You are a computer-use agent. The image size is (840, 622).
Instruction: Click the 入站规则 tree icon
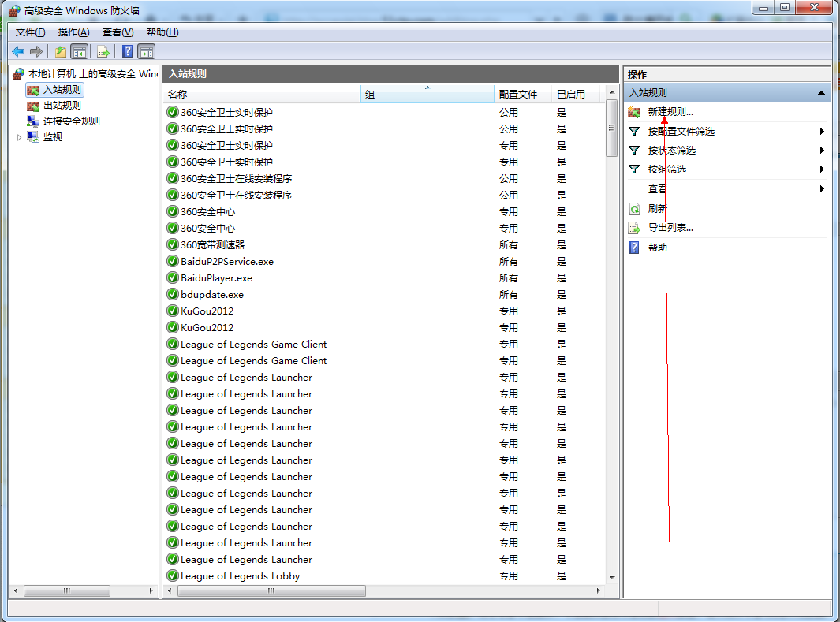(x=33, y=90)
